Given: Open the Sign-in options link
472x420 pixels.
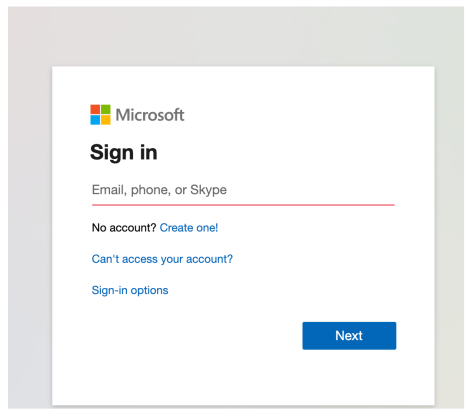Looking at the screenshot, I should [130, 290].
